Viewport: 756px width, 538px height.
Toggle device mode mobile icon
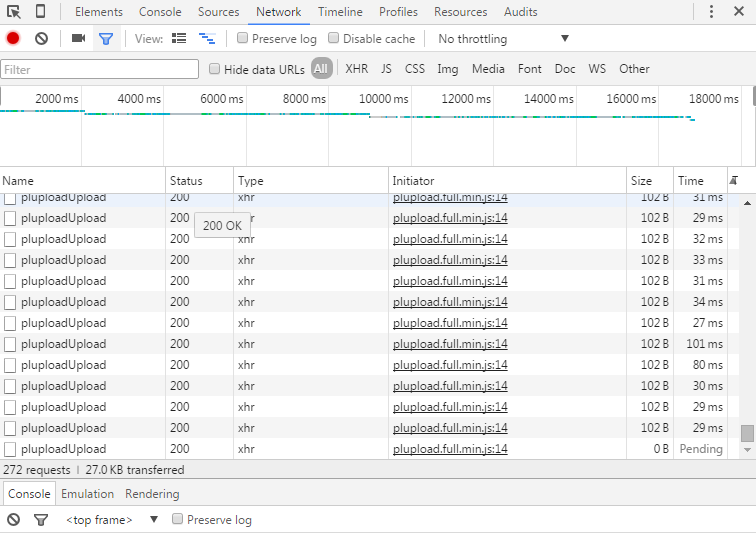click(40, 12)
